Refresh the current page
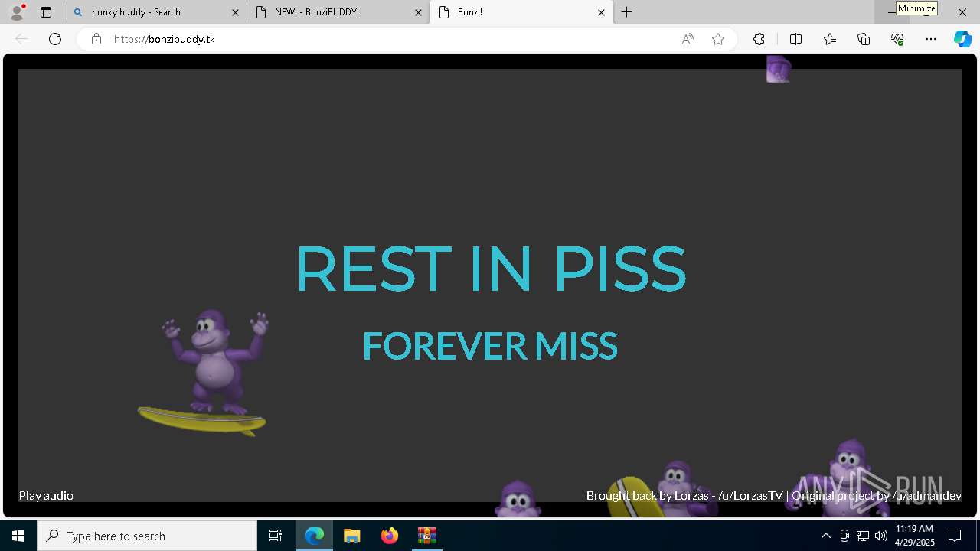This screenshot has width=980, height=551. tap(55, 39)
